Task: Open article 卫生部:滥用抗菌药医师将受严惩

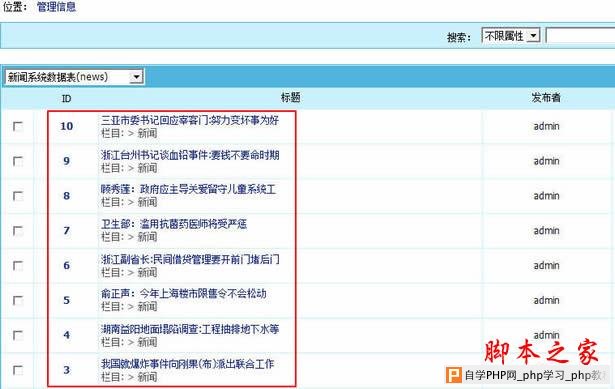Action: (174, 224)
